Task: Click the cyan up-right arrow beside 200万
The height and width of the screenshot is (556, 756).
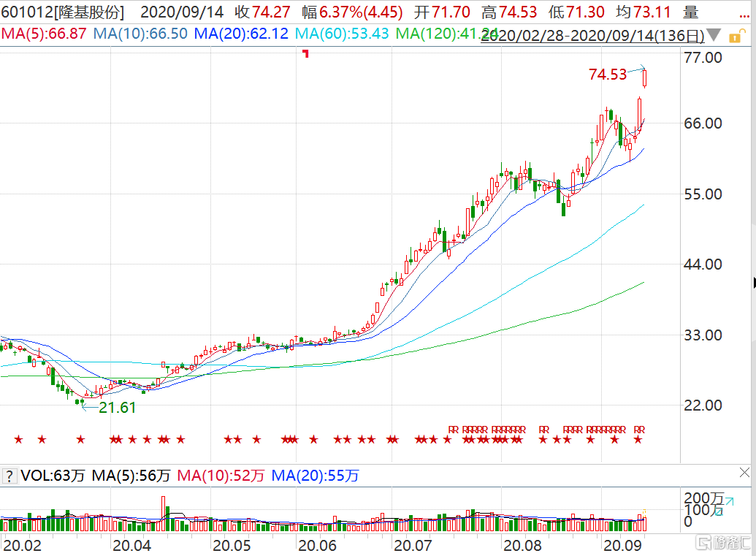Action: pos(728,501)
